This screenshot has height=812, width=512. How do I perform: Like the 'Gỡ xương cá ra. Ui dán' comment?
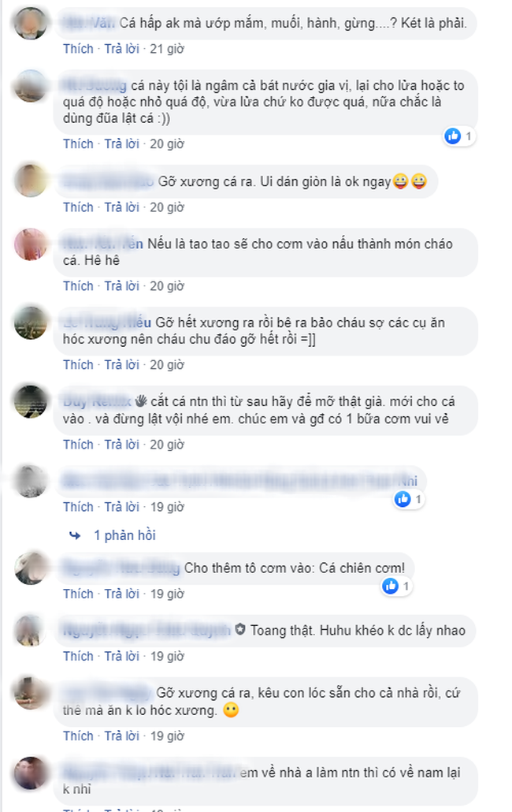[x=78, y=207]
